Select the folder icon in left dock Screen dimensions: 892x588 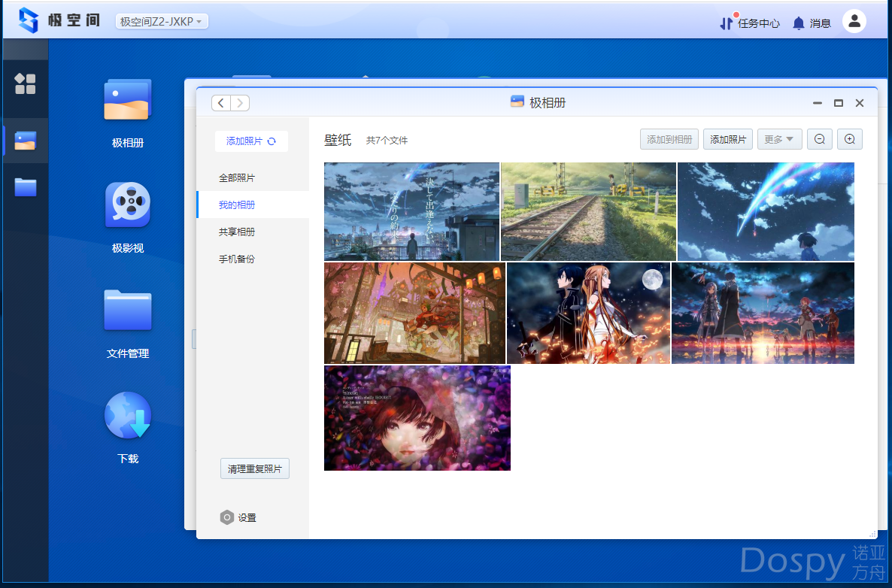coord(25,187)
